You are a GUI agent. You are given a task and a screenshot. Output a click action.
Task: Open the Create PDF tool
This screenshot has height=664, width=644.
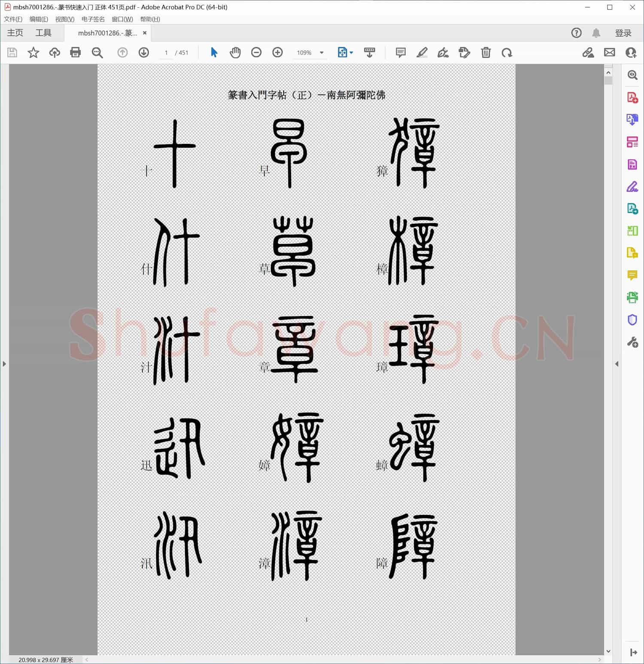pyautogui.click(x=632, y=97)
